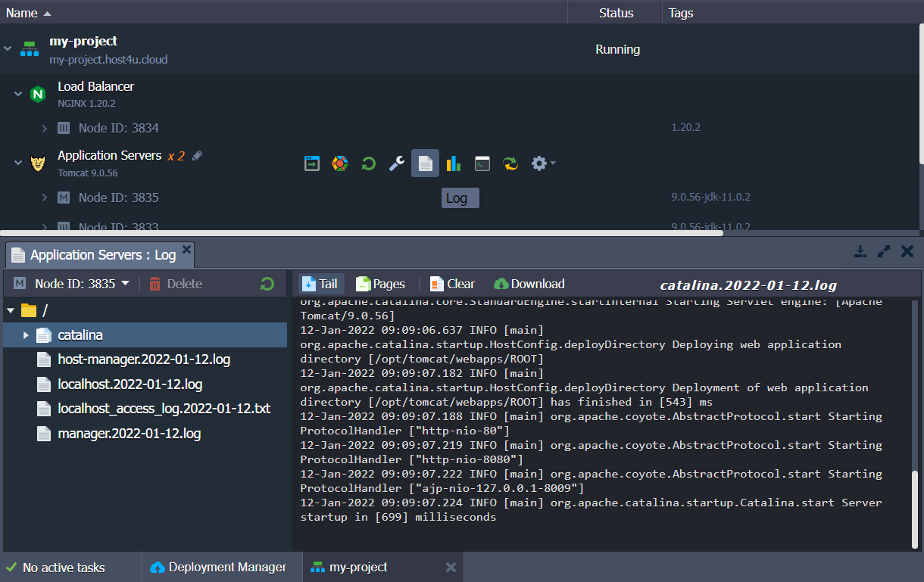Click the restart nodes icon for Application Servers

pyautogui.click(x=368, y=163)
